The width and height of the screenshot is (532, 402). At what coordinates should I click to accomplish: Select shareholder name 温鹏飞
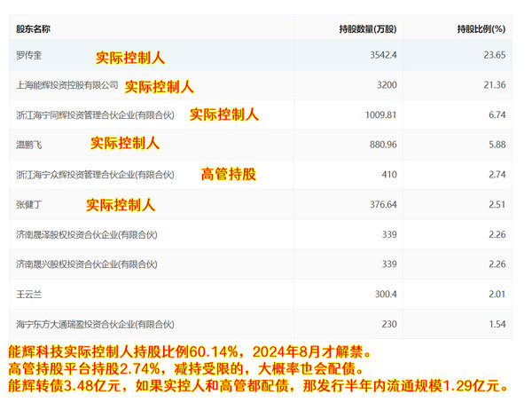point(29,145)
